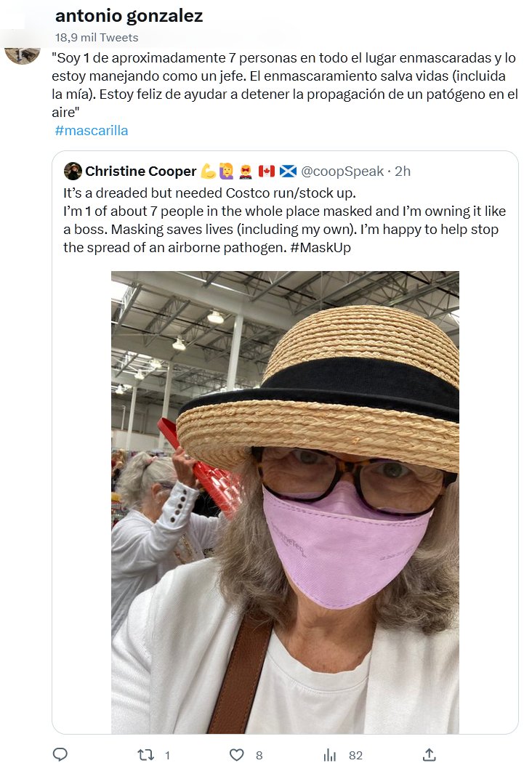Retweet this post using the retweet icon
532x763 pixels.
pos(146,755)
